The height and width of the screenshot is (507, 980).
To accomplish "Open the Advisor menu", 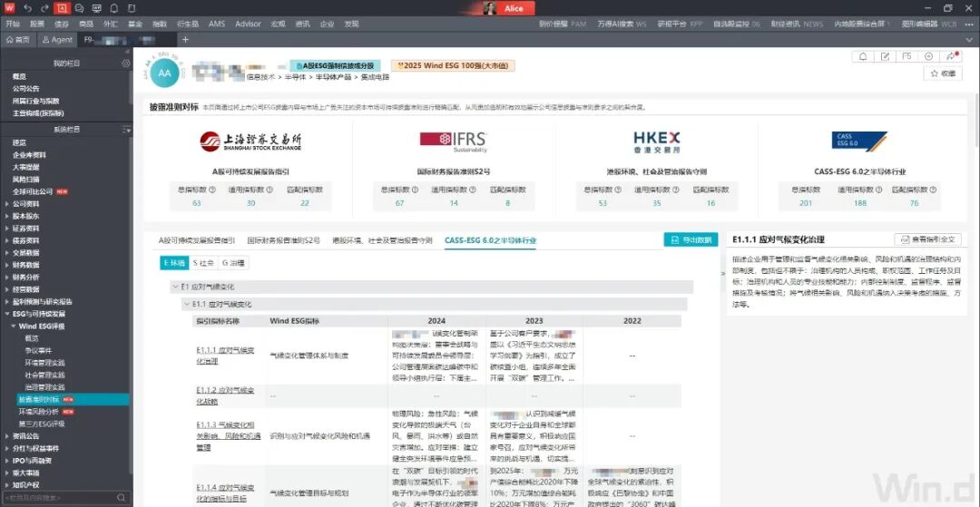I will coord(248,24).
